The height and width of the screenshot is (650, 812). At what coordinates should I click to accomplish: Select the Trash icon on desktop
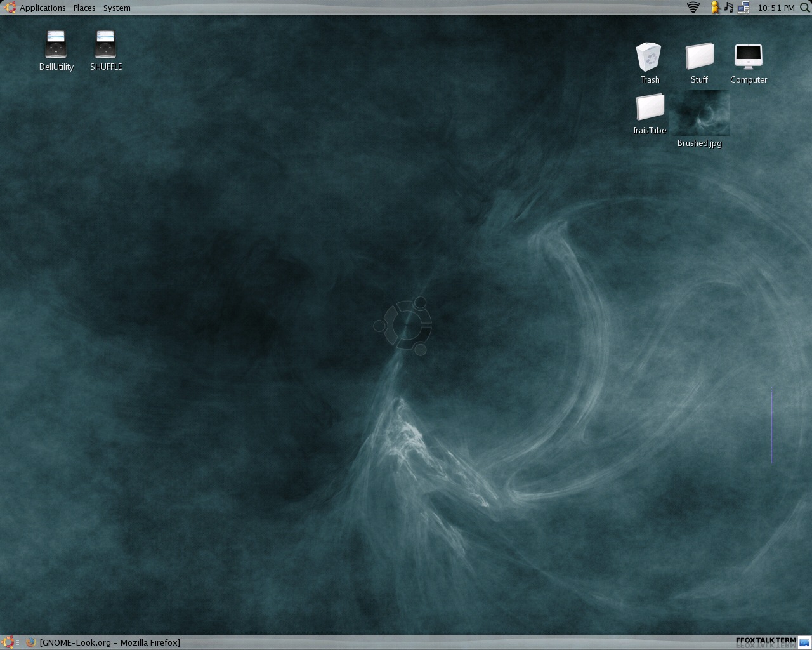[x=649, y=57]
